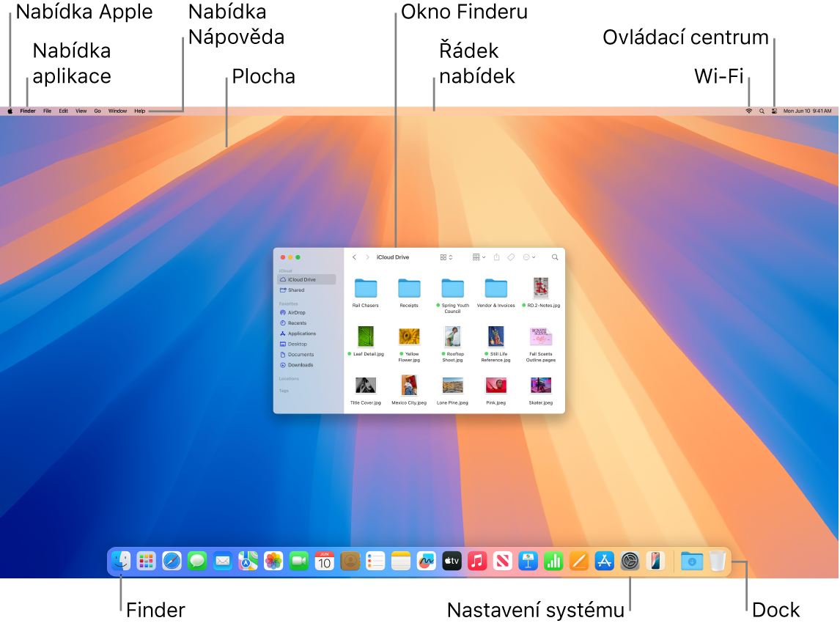Launch Music from the Dock
840x626 pixels.
(476, 561)
